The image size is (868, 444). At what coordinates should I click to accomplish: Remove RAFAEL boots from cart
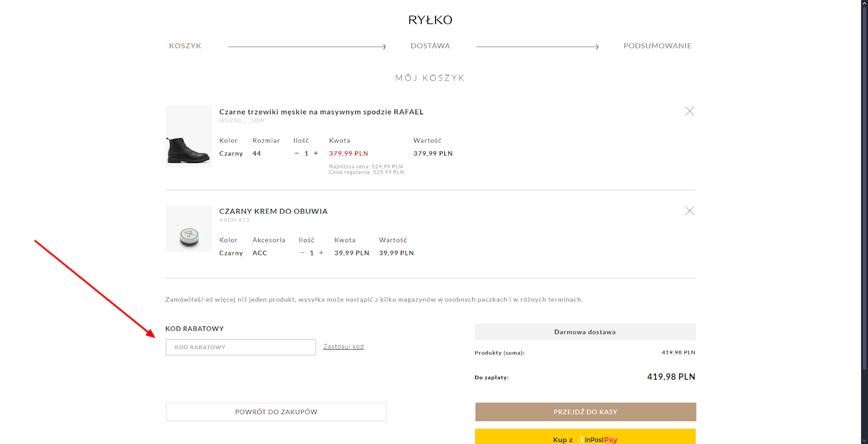coord(690,111)
